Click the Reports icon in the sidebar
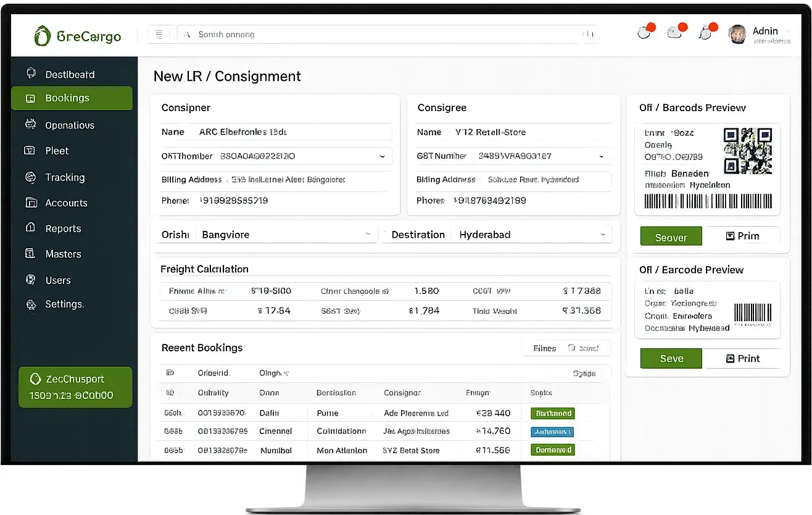Screen dimensions: 812x515 pos(30,228)
